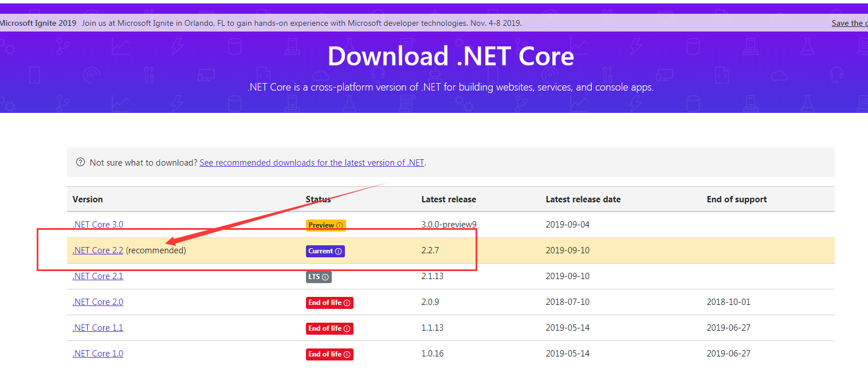The image size is (868, 388).
Task: Click the info icon in LTS badge
Action: pos(325,277)
